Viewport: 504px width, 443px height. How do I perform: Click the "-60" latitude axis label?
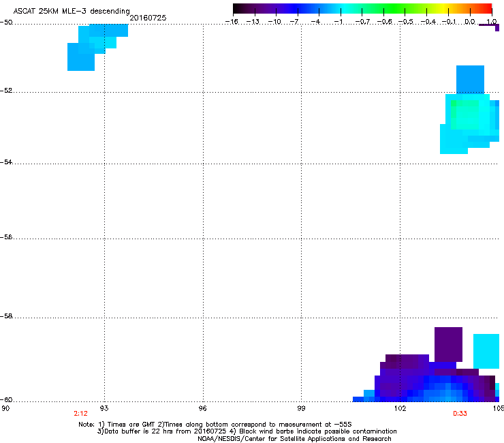pyautogui.click(x=6, y=399)
